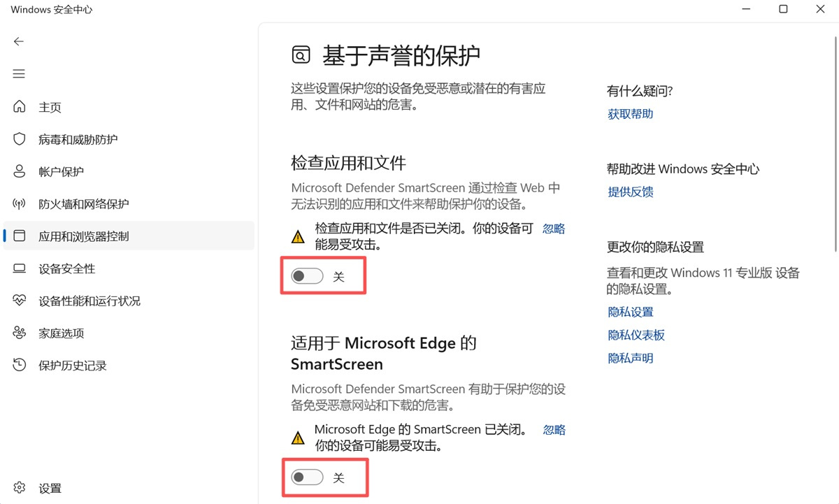Viewport: 839px width, 504px height.
Task: Dismiss the 检查应用和文件 warning via 忽略
Action: 554,229
